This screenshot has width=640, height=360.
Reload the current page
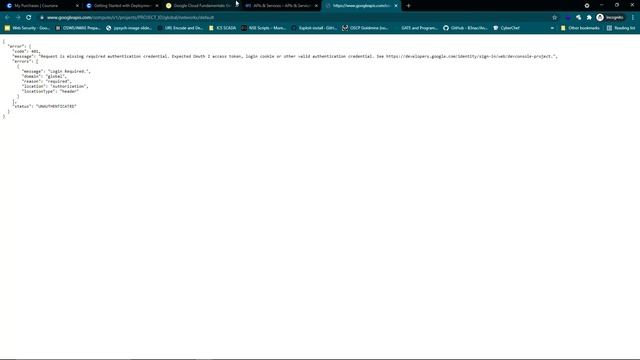pos(29,18)
